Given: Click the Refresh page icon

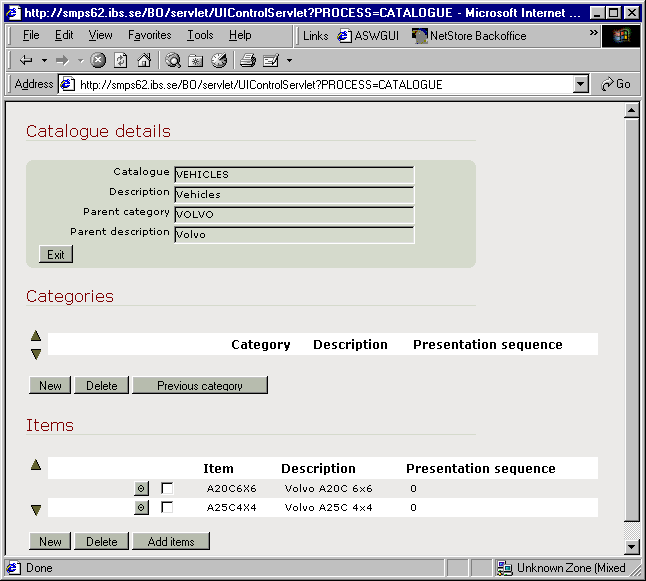Looking at the screenshot, I should coord(120,60).
